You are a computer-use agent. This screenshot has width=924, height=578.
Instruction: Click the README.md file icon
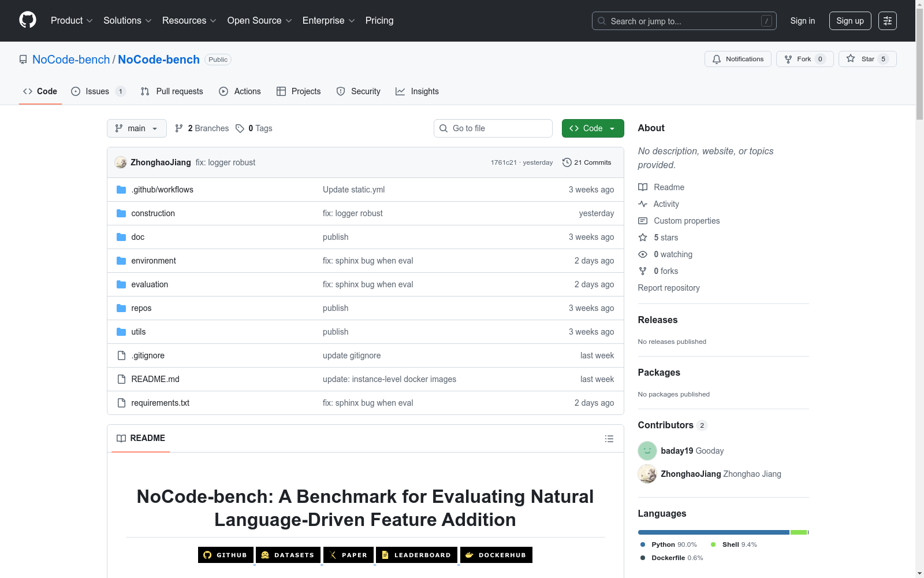click(121, 379)
